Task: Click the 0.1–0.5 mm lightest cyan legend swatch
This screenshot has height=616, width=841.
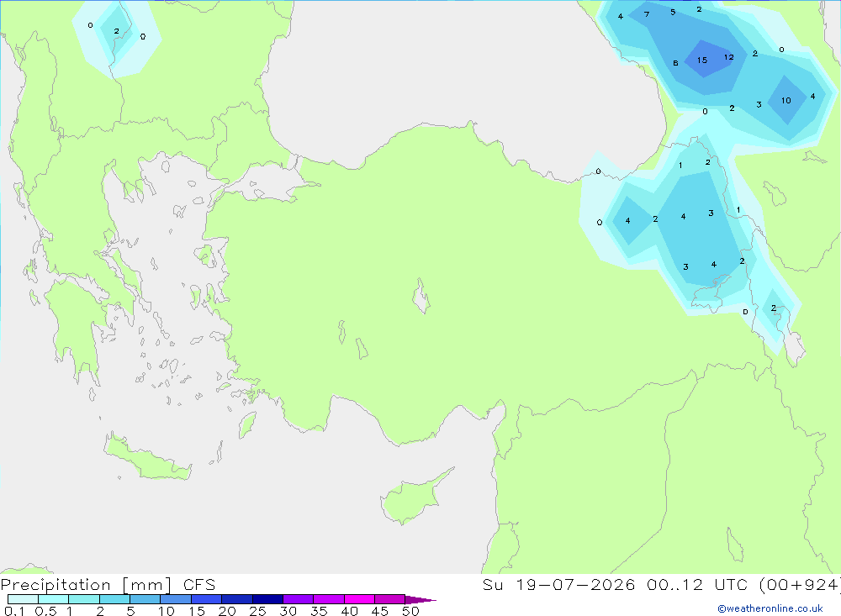Action: click(x=23, y=599)
